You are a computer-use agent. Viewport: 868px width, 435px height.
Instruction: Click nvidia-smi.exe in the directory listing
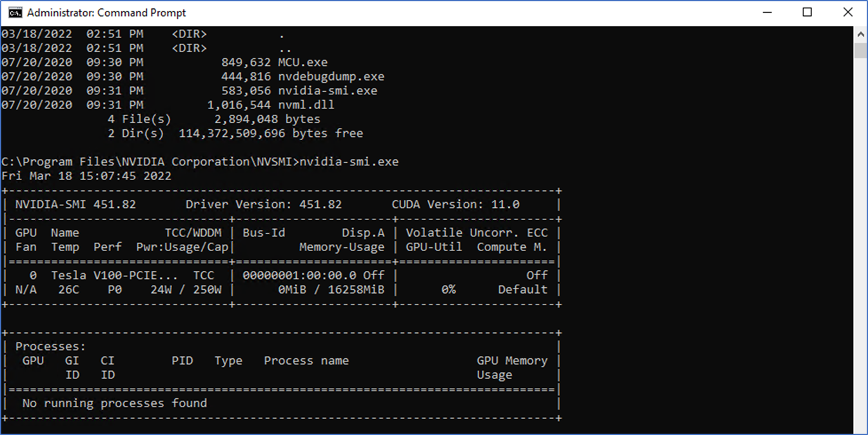tap(328, 91)
